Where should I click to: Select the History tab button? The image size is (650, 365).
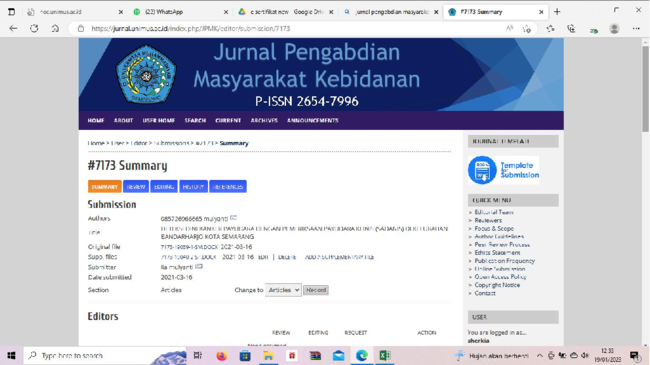193,187
